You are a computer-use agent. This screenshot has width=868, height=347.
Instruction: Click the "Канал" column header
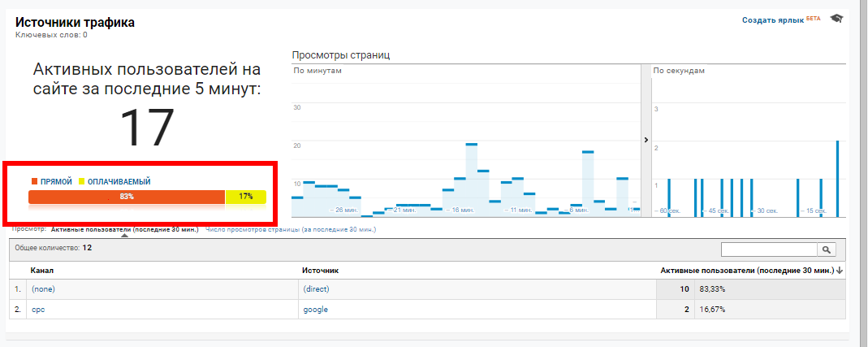tap(42, 270)
